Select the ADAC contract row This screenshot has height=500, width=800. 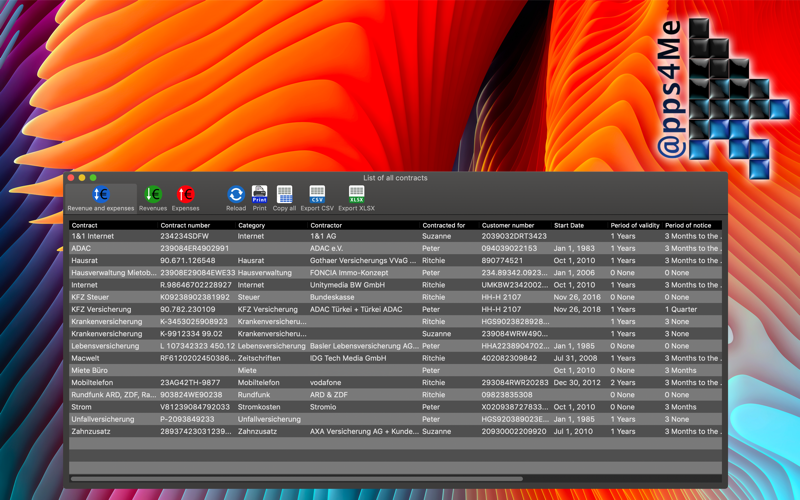point(395,248)
